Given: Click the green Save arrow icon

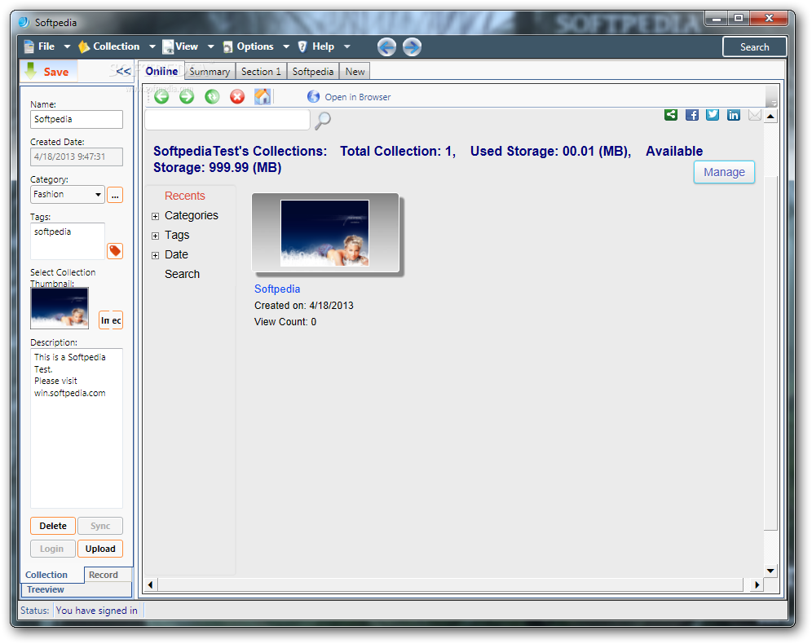Looking at the screenshot, I should coord(30,71).
